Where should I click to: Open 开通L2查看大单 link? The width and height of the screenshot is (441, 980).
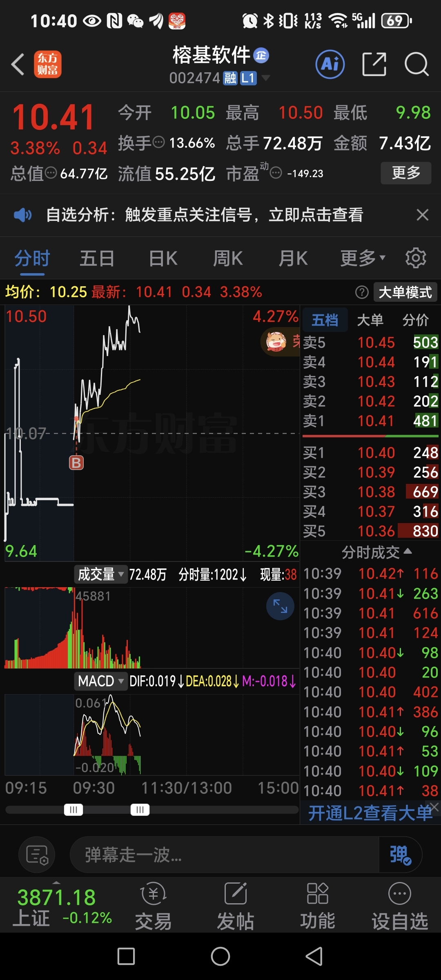[370, 813]
